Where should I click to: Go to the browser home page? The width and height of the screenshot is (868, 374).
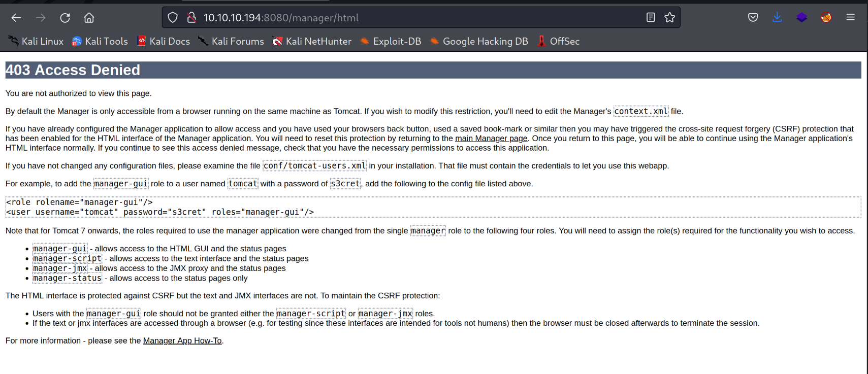[x=89, y=18]
